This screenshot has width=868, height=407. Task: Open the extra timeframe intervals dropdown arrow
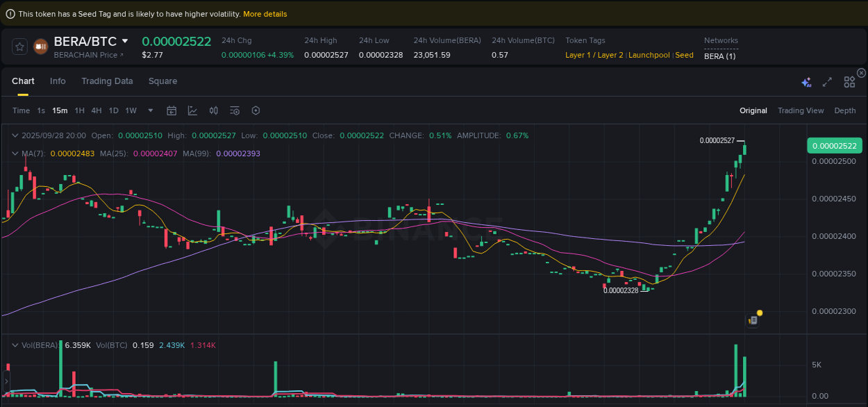click(x=150, y=110)
